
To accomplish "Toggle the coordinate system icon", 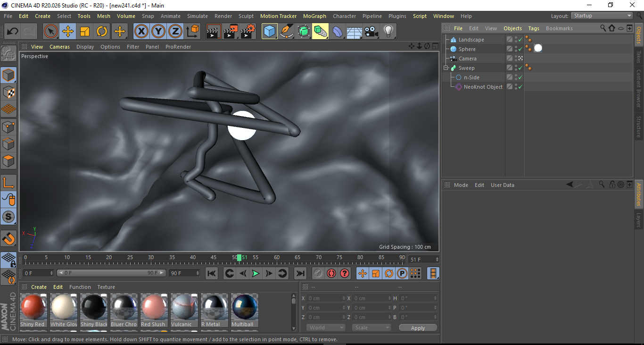I will click(192, 32).
